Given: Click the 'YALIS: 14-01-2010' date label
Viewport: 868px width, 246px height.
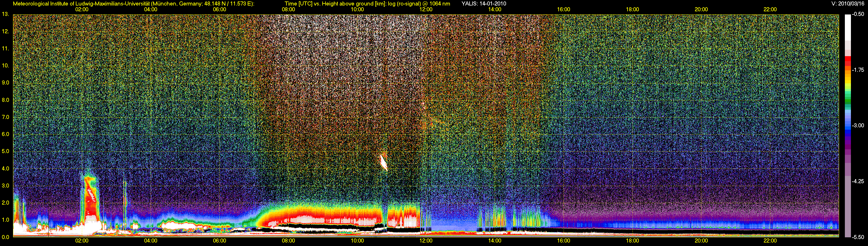Looking at the screenshot, I should click(483, 4).
